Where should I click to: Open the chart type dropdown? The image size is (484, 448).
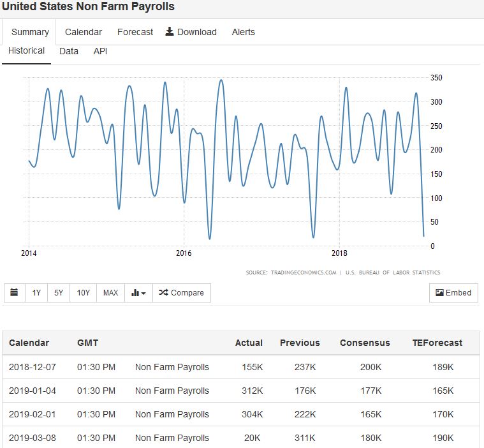coord(138,293)
